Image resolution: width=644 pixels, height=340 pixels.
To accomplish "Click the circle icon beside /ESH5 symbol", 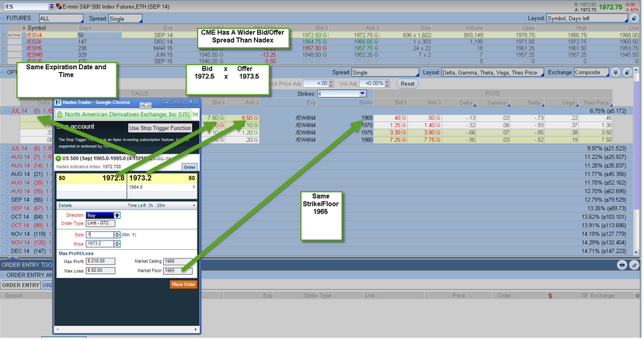I will (24, 48).
